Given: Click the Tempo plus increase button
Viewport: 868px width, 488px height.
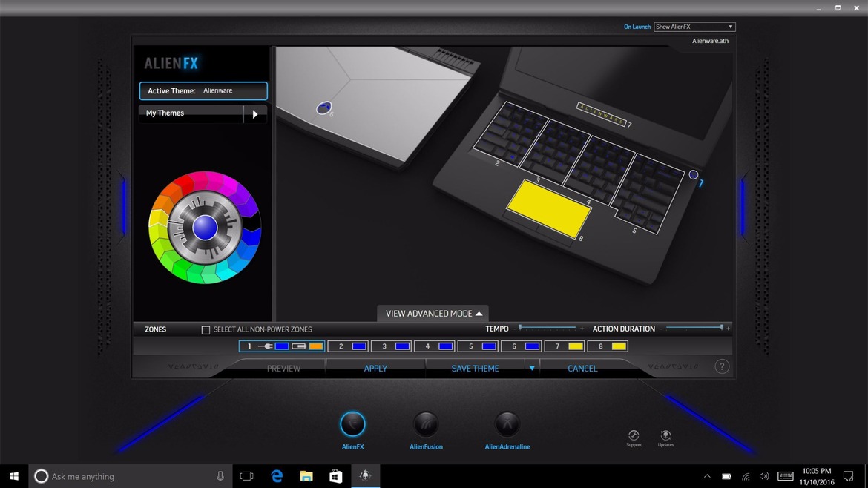Looking at the screenshot, I should (x=582, y=329).
